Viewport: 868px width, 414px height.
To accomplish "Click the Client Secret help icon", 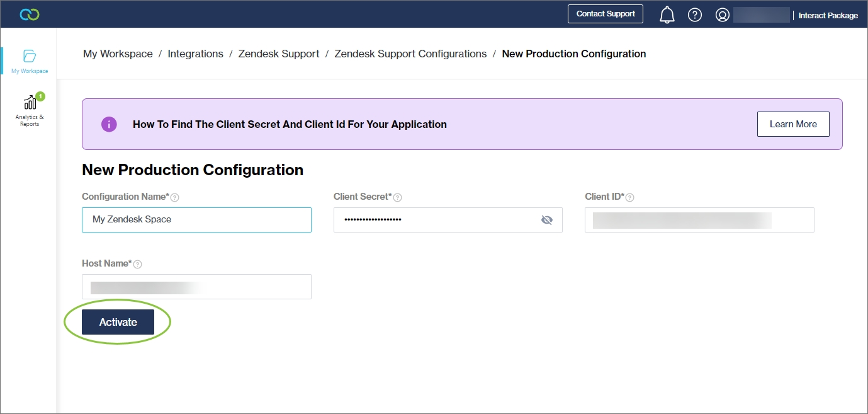I will [x=397, y=197].
